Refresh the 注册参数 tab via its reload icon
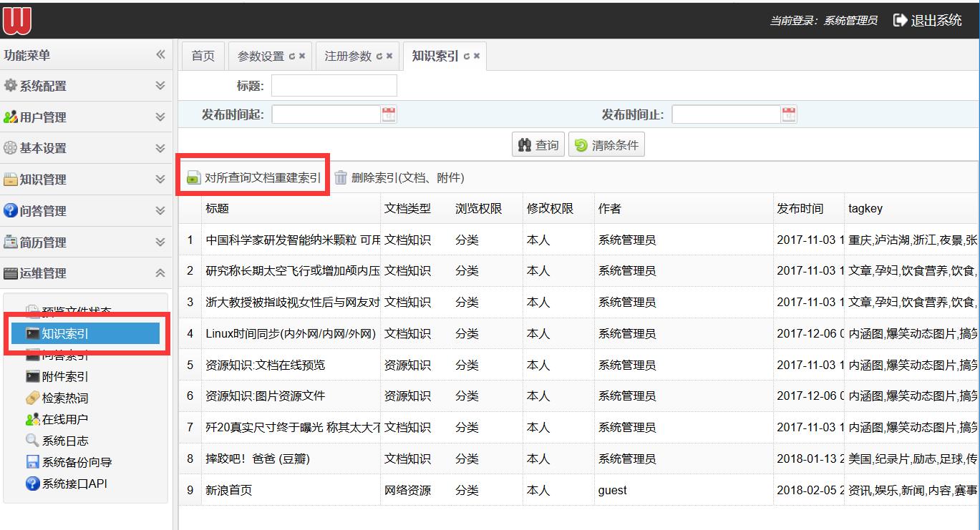The height and width of the screenshot is (530, 980). pos(379,57)
